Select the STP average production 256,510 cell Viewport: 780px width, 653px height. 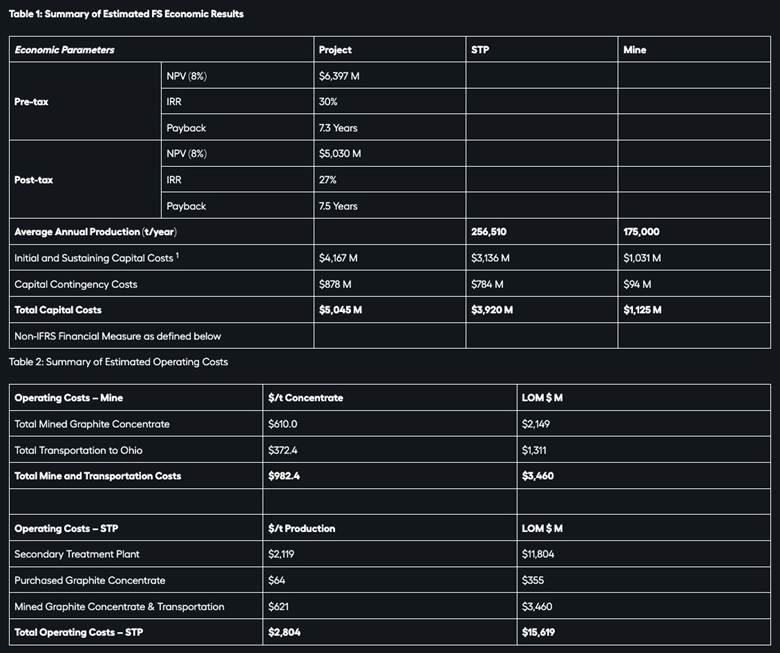pos(488,232)
